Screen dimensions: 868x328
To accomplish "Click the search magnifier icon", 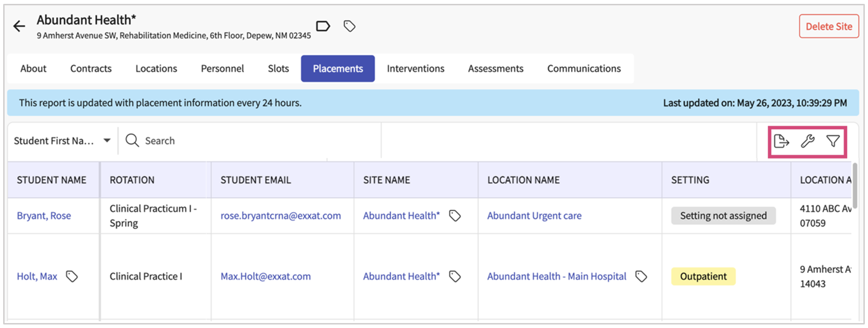I will [x=132, y=140].
